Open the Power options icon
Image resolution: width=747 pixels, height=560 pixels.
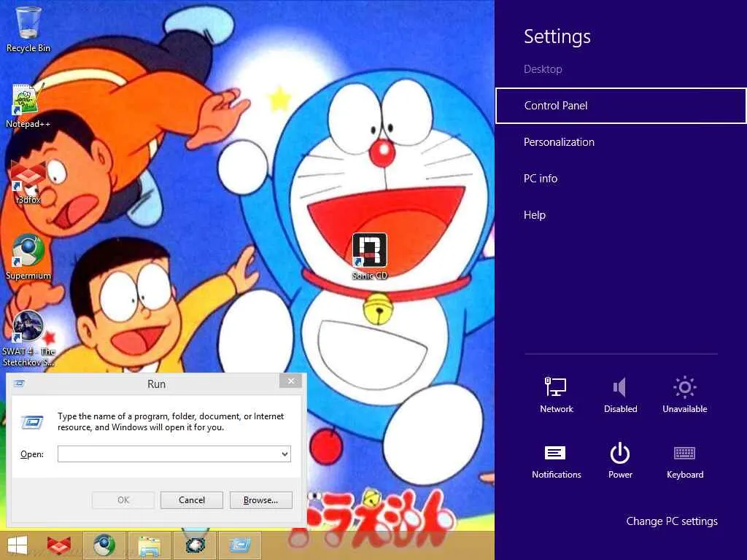[x=620, y=454]
